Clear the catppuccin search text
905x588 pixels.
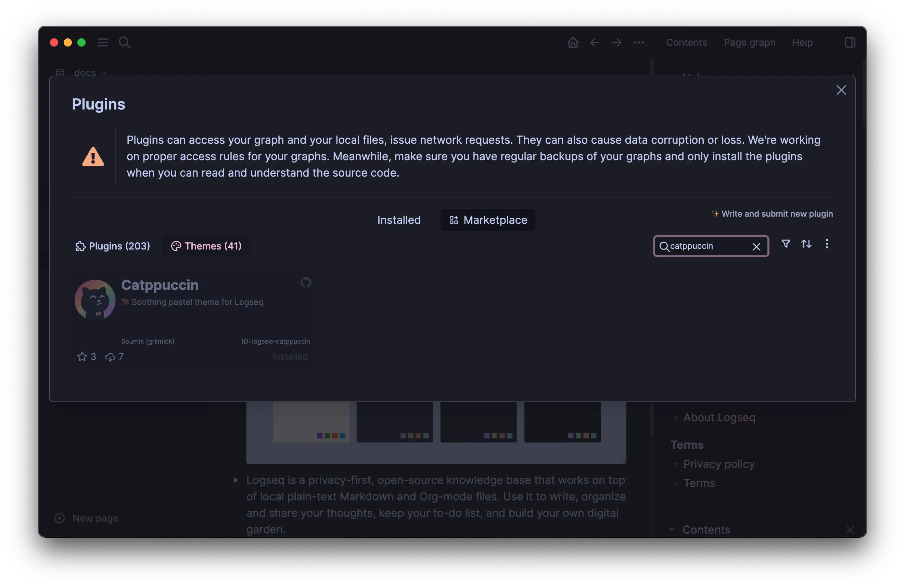[x=756, y=246]
